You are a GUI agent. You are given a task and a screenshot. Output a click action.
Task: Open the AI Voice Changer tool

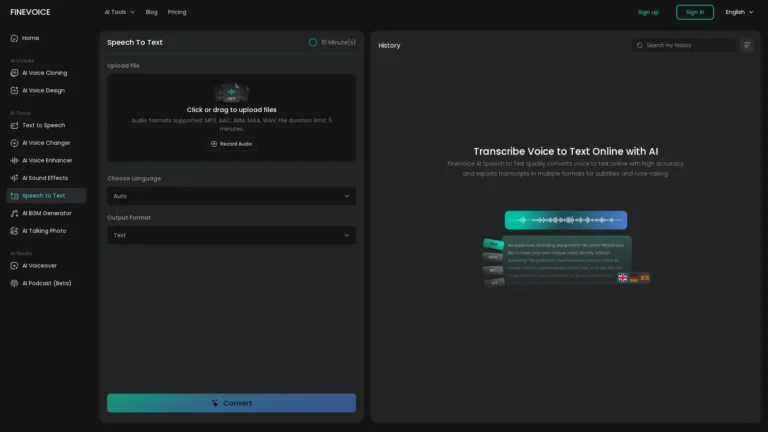[46, 143]
